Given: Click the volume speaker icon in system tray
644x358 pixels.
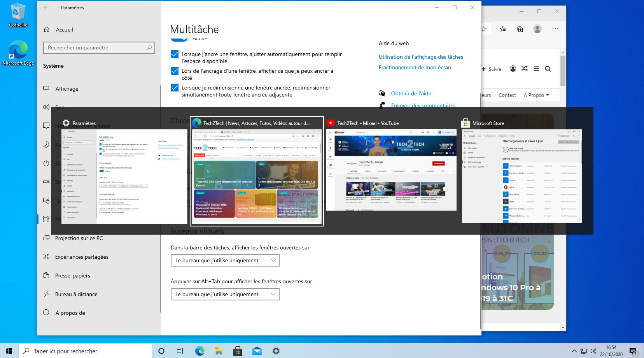Looking at the screenshot, I should pos(593,351).
